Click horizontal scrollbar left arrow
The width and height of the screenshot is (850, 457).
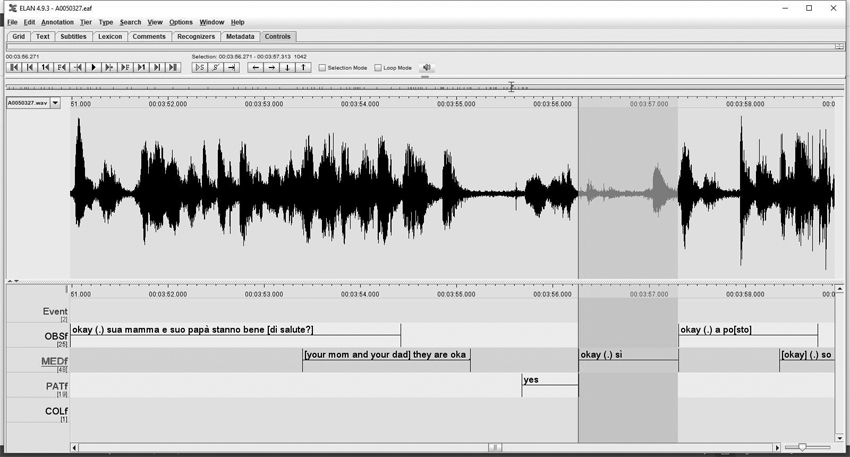[74, 448]
